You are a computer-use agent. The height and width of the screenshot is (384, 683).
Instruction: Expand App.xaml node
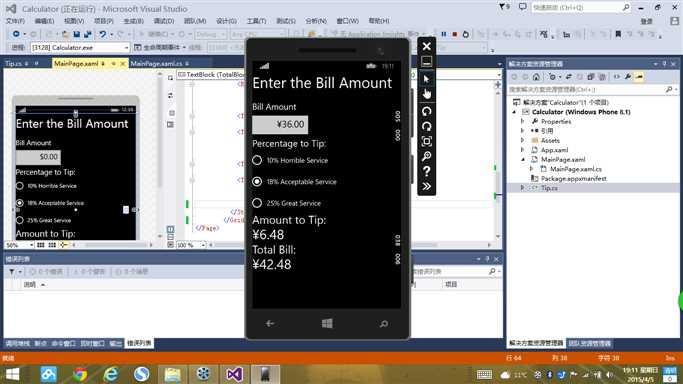(x=522, y=150)
